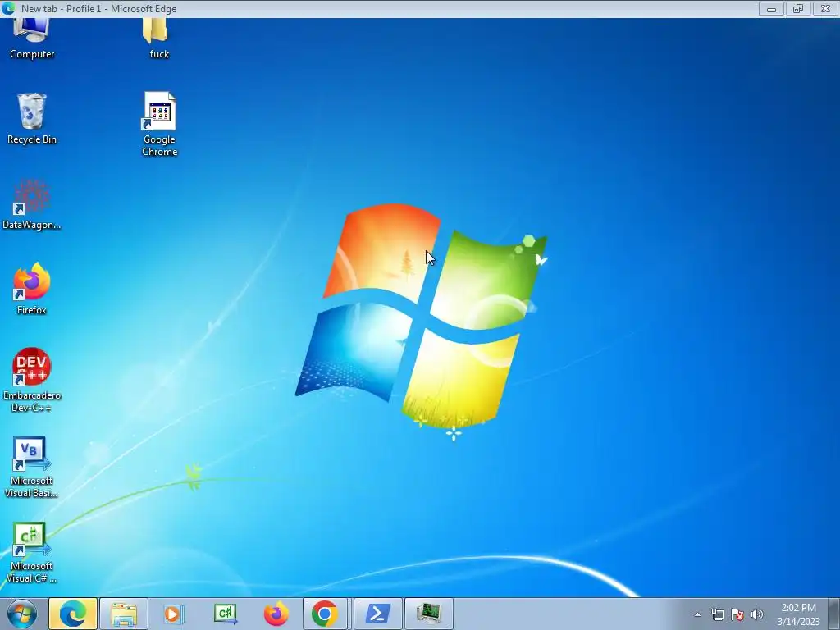Select the Firefox desktop shortcut
The image size is (840, 630).
coord(32,289)
